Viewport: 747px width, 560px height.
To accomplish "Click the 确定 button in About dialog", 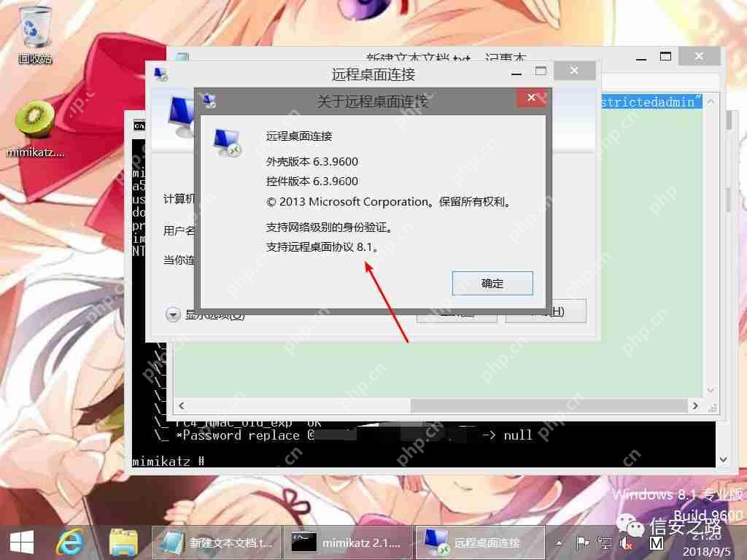I will tap(492, 284).
